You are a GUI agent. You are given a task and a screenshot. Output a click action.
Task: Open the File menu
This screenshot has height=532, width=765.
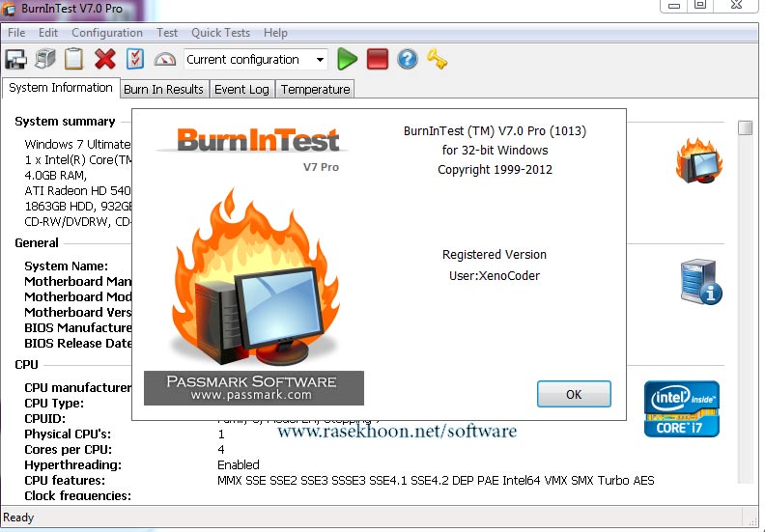coord(16,33)
